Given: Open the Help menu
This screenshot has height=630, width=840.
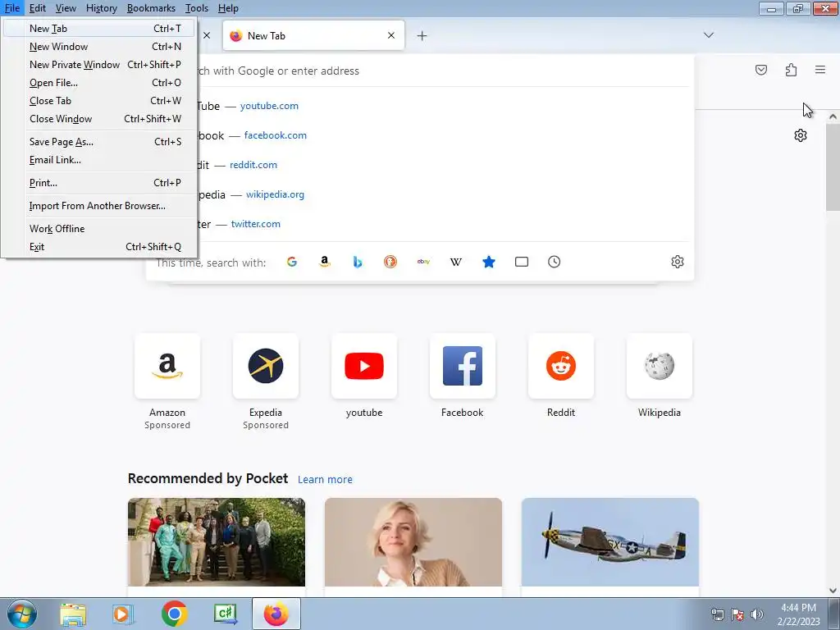Looking at the screenshot, I should (228, 8).
